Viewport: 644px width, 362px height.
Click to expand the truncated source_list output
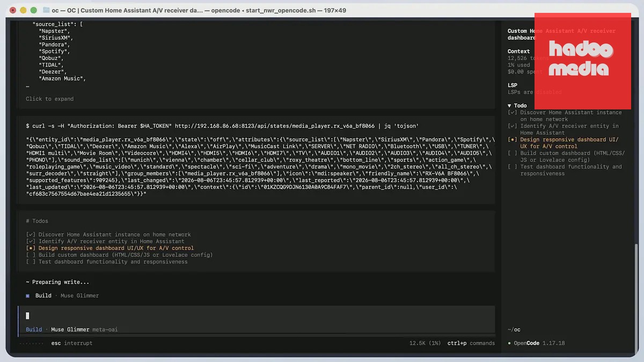coord(50,99)
